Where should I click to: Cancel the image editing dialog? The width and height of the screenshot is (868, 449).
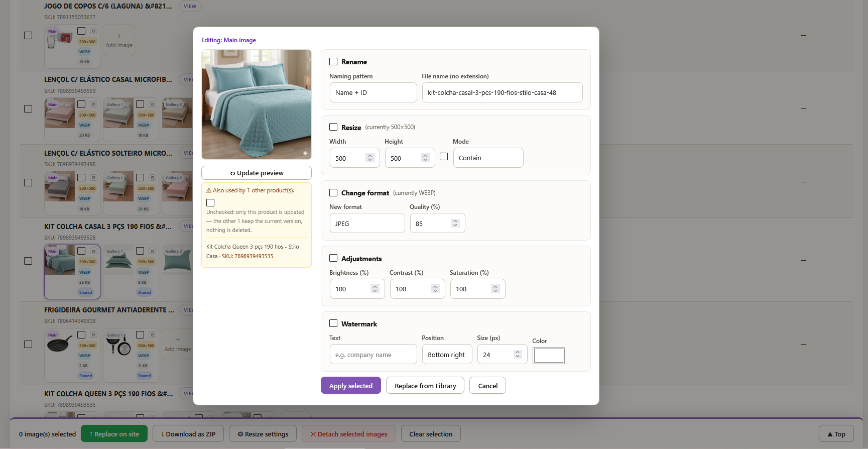[x=487, y=386]
